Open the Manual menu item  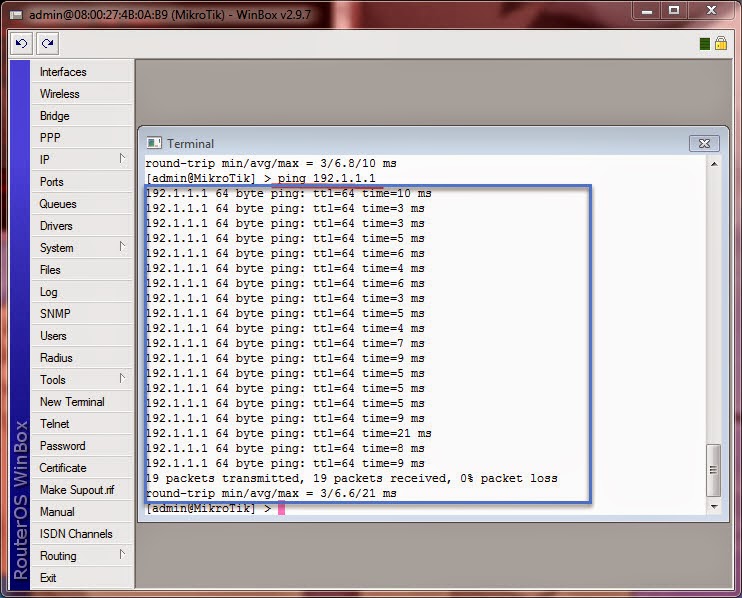point(82,512)
